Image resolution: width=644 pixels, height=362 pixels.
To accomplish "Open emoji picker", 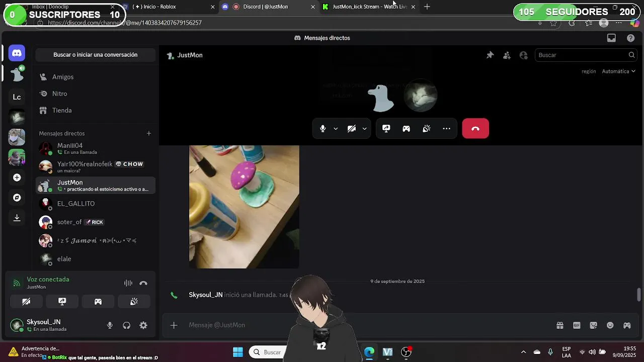I will [x=610, y=325].
